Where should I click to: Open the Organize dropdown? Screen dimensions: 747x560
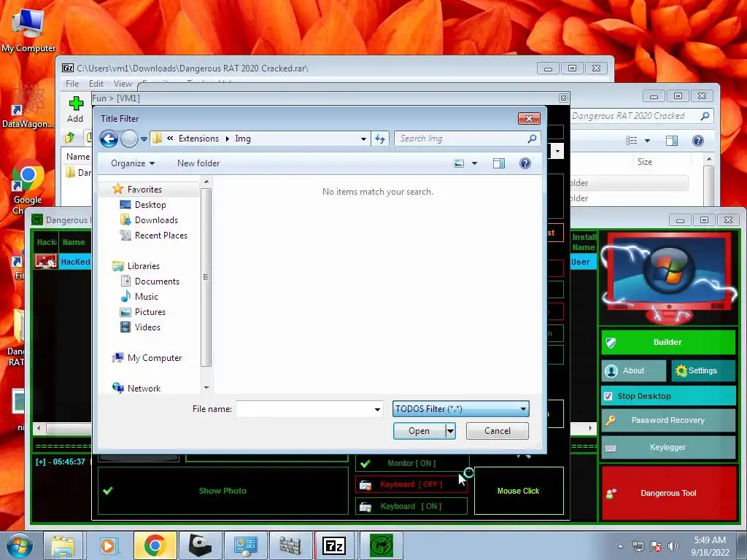pyautogui.click(x=133, y=163)
